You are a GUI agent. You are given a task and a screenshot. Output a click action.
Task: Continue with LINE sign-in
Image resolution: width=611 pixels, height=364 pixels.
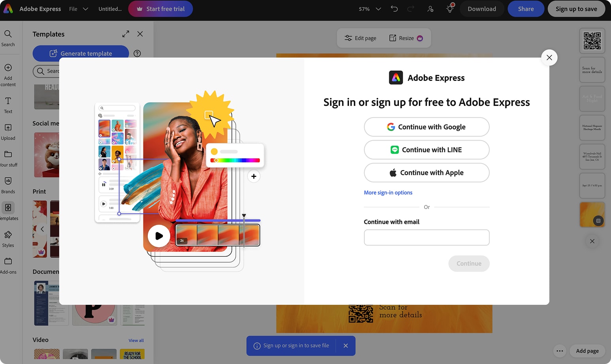(426, 150)
